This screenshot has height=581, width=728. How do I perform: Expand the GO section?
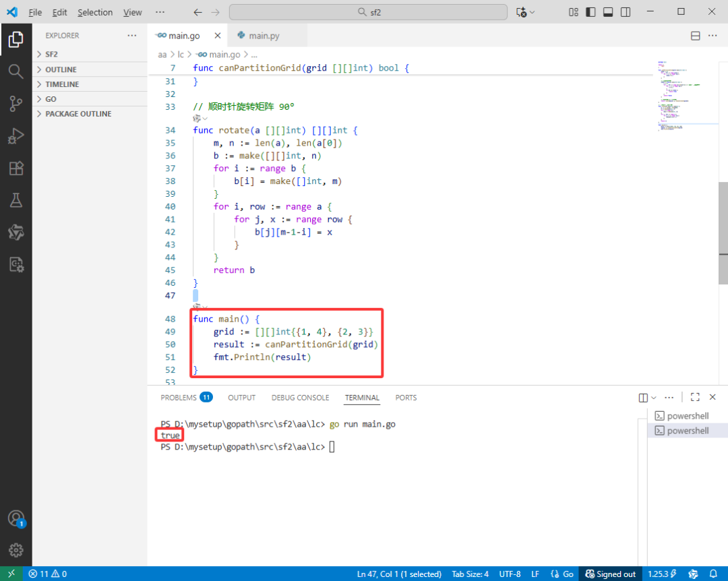point(90,99)
